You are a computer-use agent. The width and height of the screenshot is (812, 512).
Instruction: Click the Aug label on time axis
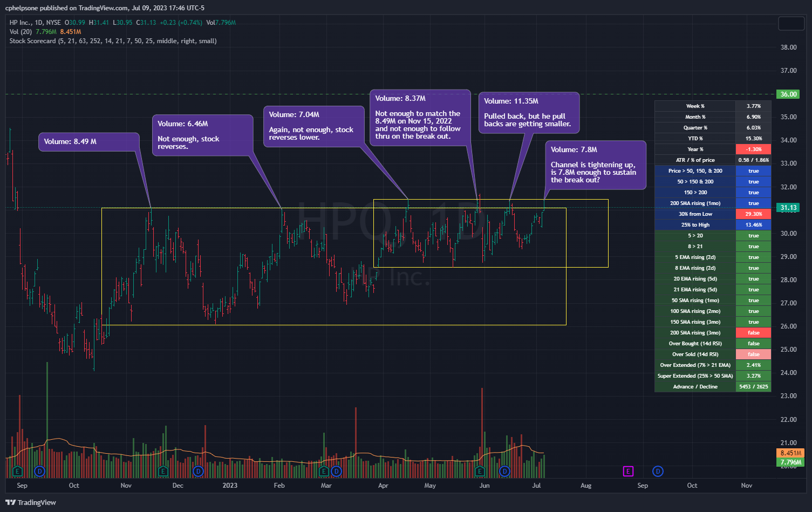pyautogui.click(x=586, y=486)
